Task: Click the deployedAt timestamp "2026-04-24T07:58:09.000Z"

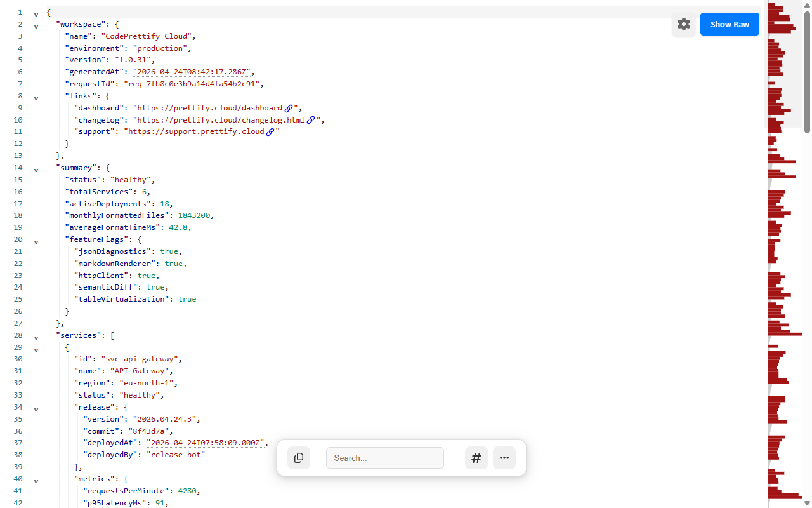Action: (x=205, y=443)
